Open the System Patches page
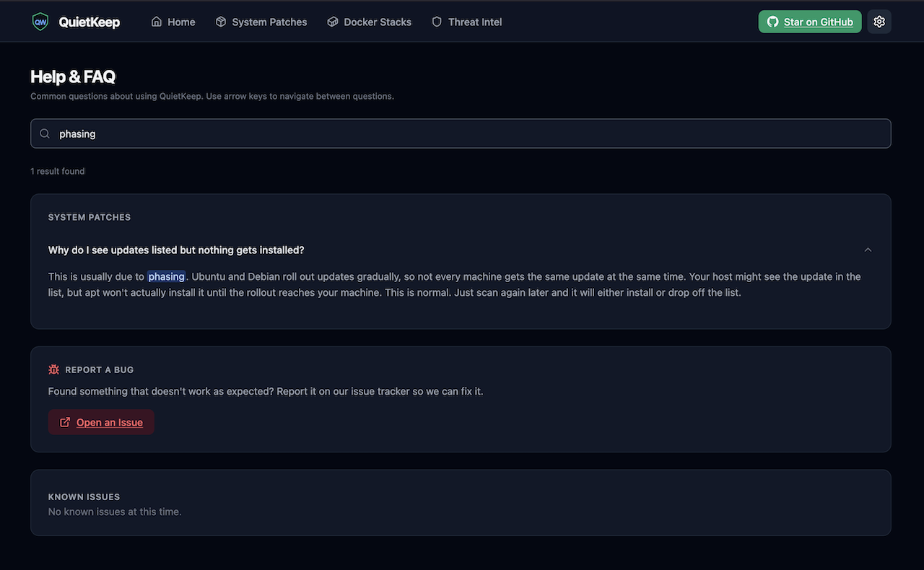The height and width of the screenshot is (570, 924). 269,22
